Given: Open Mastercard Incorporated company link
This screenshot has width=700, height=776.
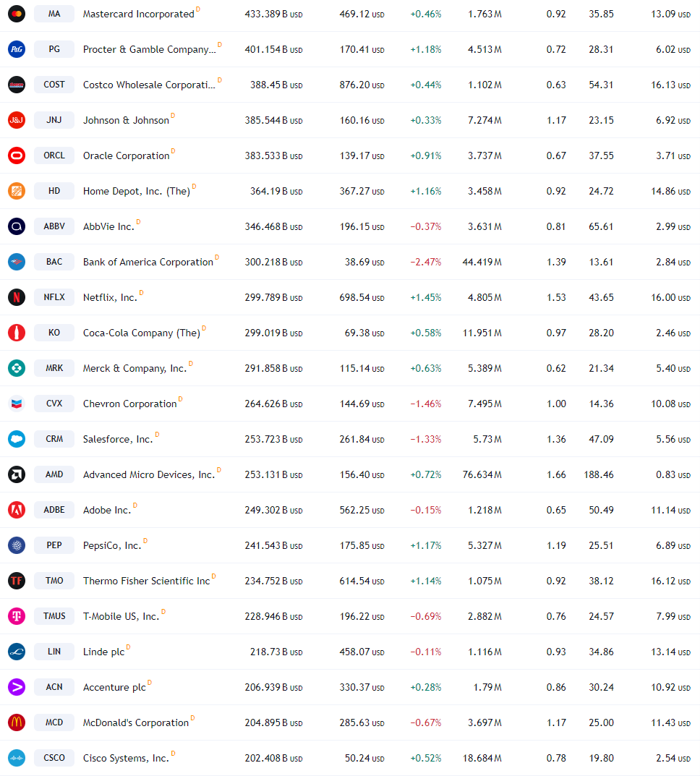Looking at the screenshot, I should click(x=139, y=14).
